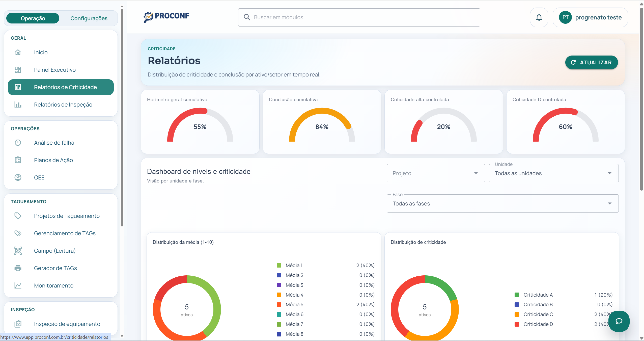
Task: Click Criticidade D red color swatch
Action: (517, 324)
